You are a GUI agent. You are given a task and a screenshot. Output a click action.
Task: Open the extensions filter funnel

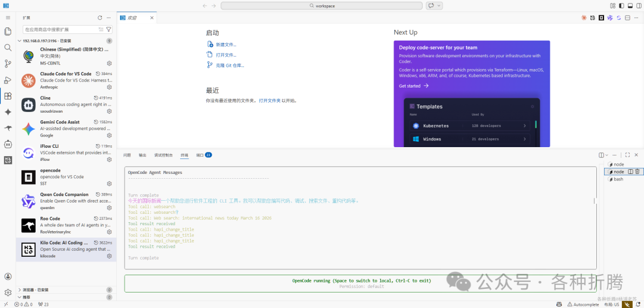[109, 30]
